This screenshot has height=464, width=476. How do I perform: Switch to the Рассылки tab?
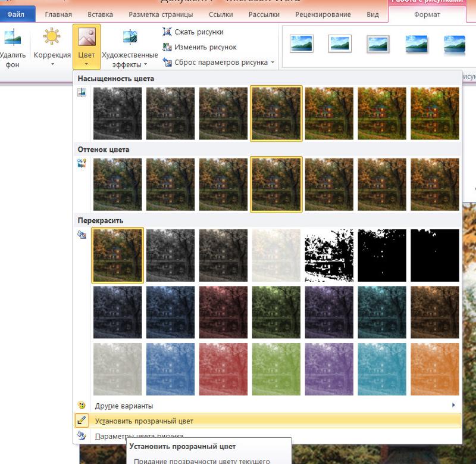264,14
